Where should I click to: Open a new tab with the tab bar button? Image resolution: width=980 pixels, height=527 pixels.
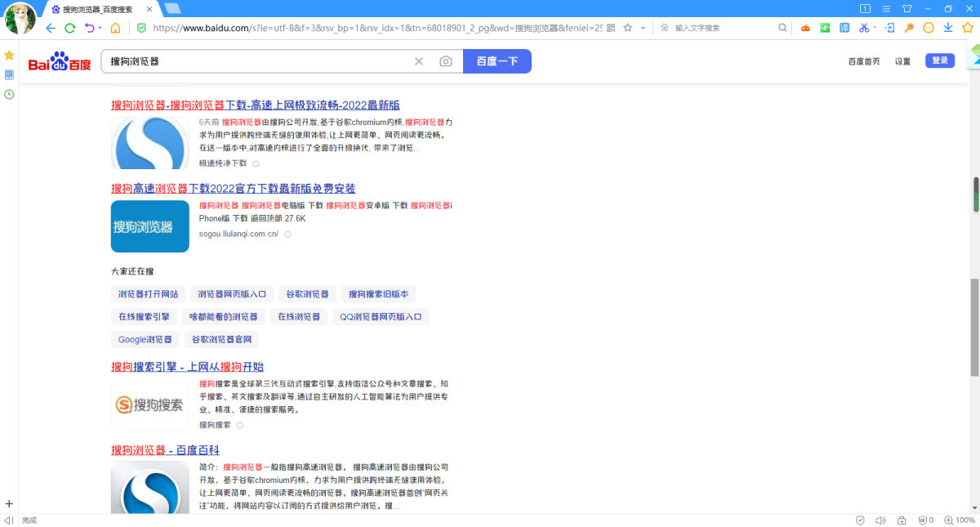[x=172, y=8]
